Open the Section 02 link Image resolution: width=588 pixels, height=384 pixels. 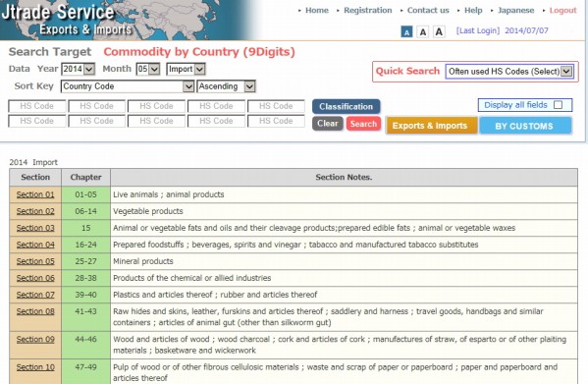pos(35,211)
